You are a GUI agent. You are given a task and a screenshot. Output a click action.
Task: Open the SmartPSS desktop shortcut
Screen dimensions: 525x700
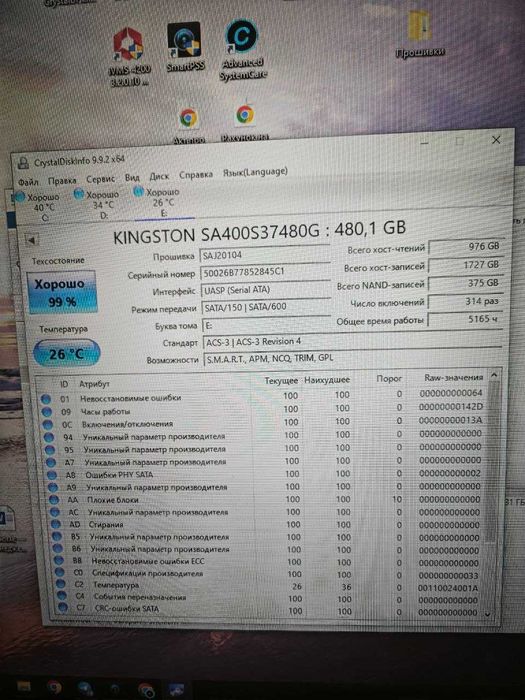pyautogui.click(x=184, y=47)
